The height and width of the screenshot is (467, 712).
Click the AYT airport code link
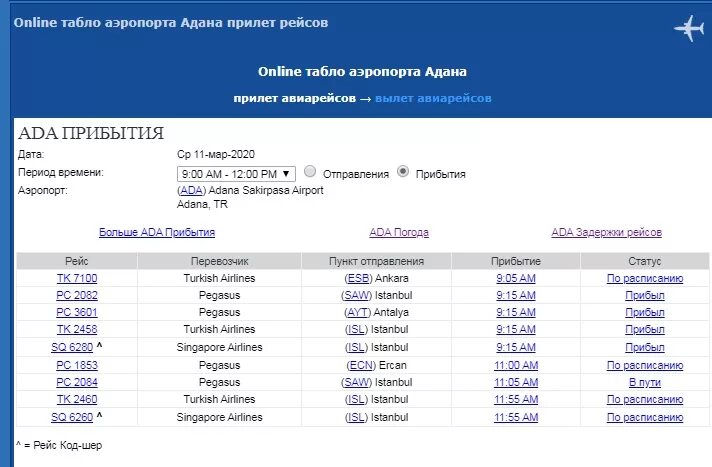click(x=357, y=312)
